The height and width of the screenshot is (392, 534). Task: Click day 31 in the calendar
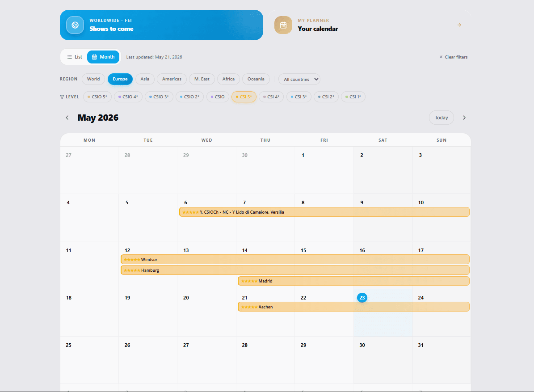click(420, 345)
